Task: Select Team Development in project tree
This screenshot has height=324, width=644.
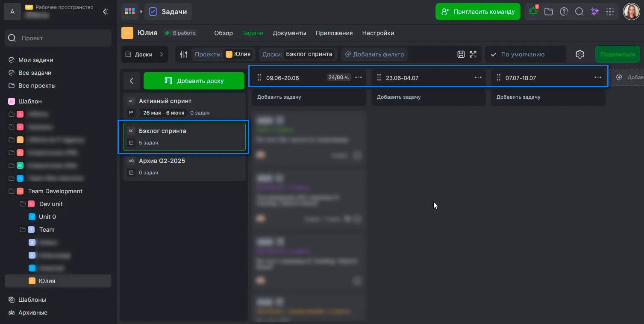Action: click(x=55, y=191)
